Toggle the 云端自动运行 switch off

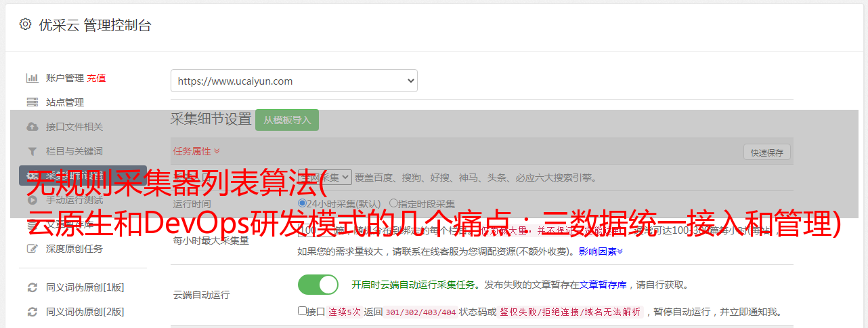(x=318, y=285)
